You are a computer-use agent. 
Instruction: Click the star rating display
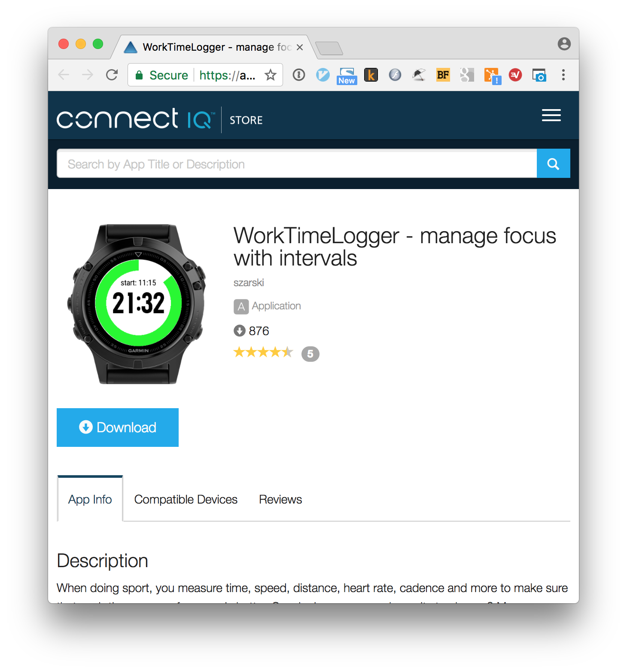click(x=263, y=353)
